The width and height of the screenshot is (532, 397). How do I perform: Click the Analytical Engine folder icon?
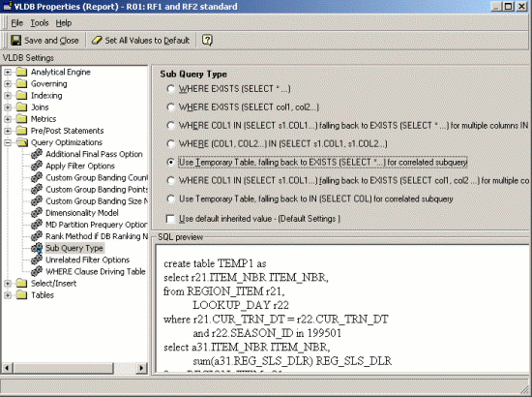(x=21, y=72)
